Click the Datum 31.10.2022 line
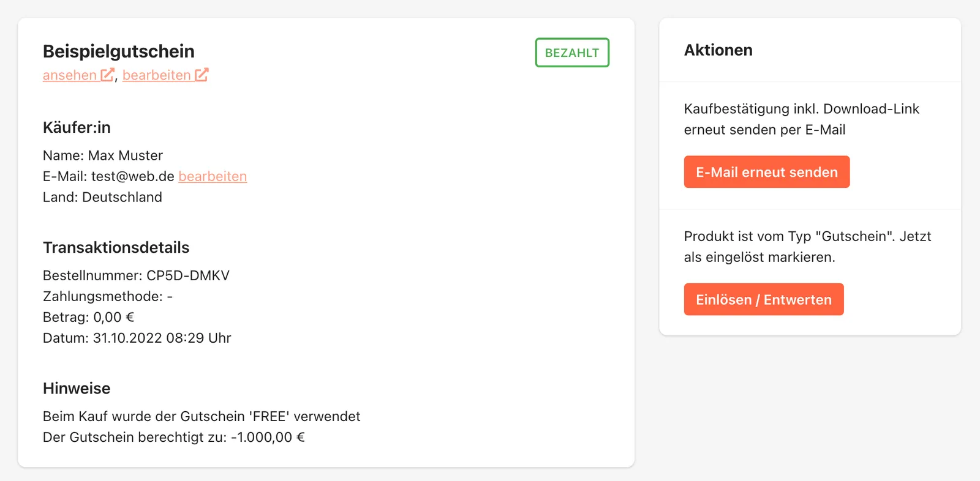 pos(137,338)
